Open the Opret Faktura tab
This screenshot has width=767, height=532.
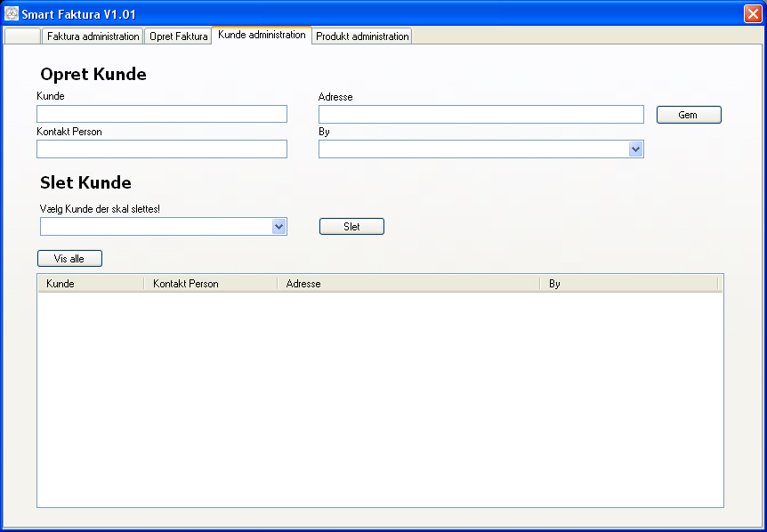[179, 36]
